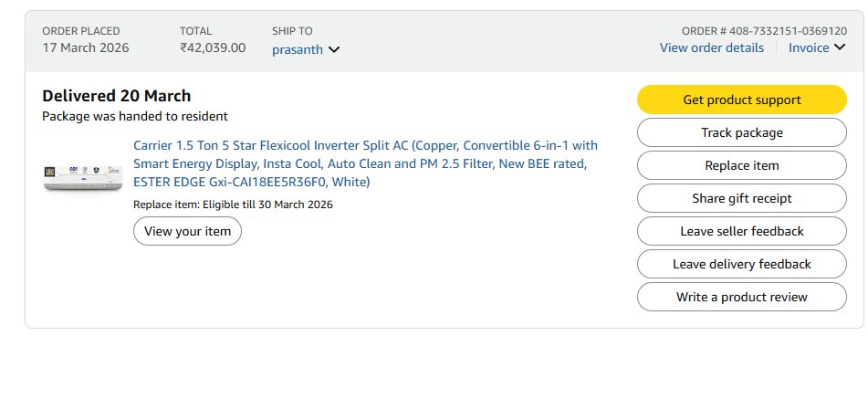Open the Carrier 1.5 Ton AC product link
The height and width of the screenshot is (420, 868).
365,163
